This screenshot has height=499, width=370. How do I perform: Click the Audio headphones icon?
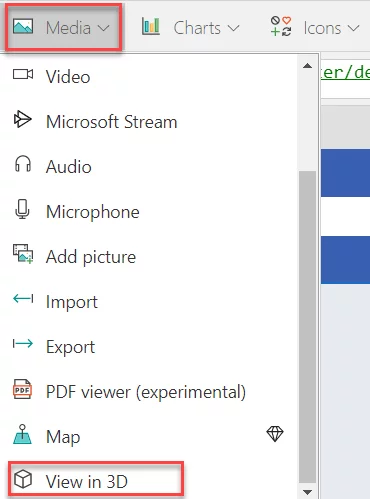[x=23, y=164]
